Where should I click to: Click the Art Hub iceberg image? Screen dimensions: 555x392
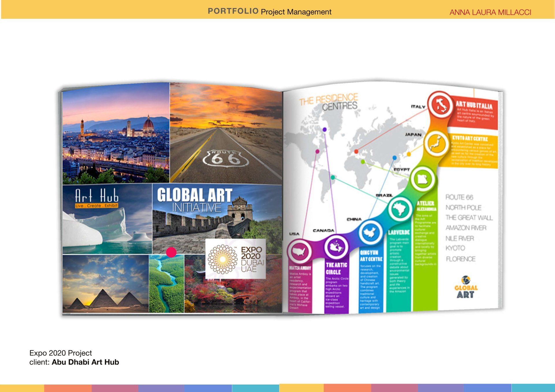(107, 220)
